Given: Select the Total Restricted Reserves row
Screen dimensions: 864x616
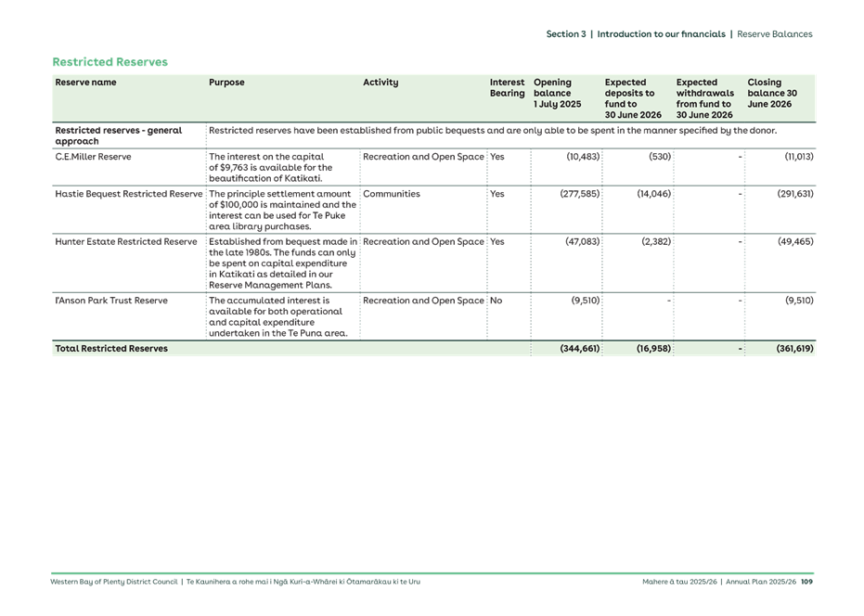Looking at the screenshot, I should (111, 348).
